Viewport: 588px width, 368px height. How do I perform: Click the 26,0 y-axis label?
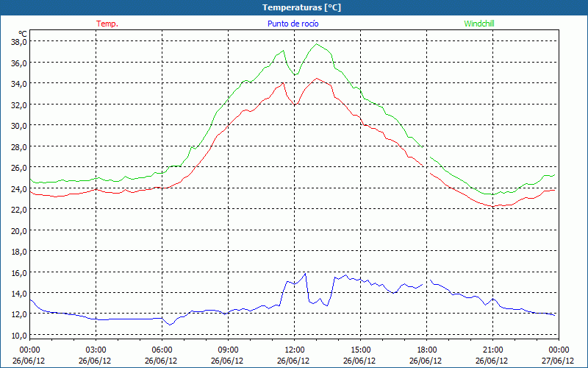(19, 168)
